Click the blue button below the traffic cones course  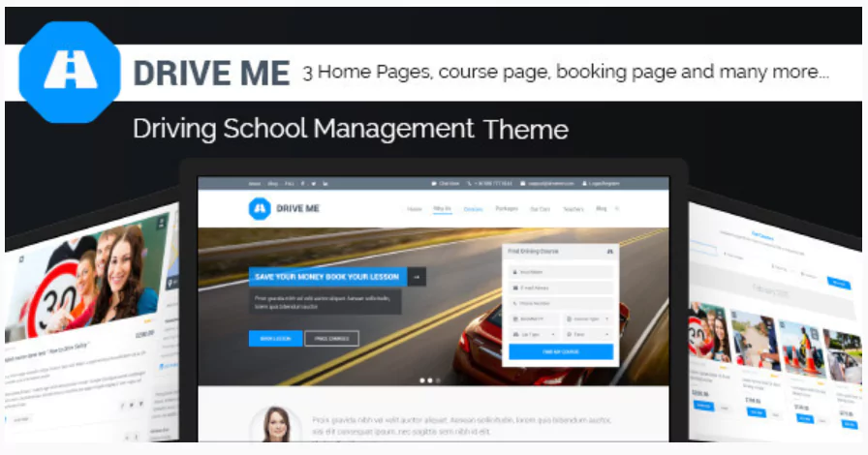click(x=804, y=418)
